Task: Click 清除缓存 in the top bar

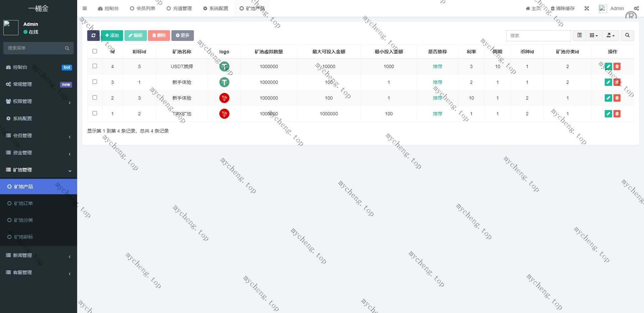Action: coord(562,8)
